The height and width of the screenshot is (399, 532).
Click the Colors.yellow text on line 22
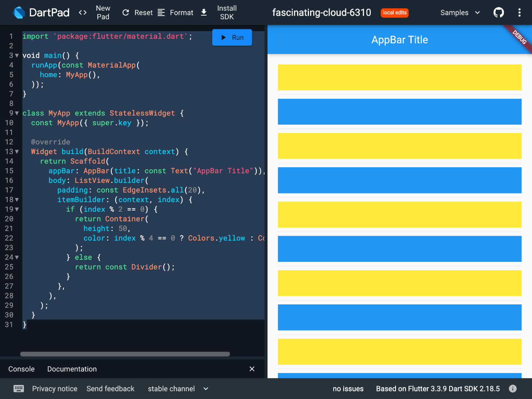(217, 238)
